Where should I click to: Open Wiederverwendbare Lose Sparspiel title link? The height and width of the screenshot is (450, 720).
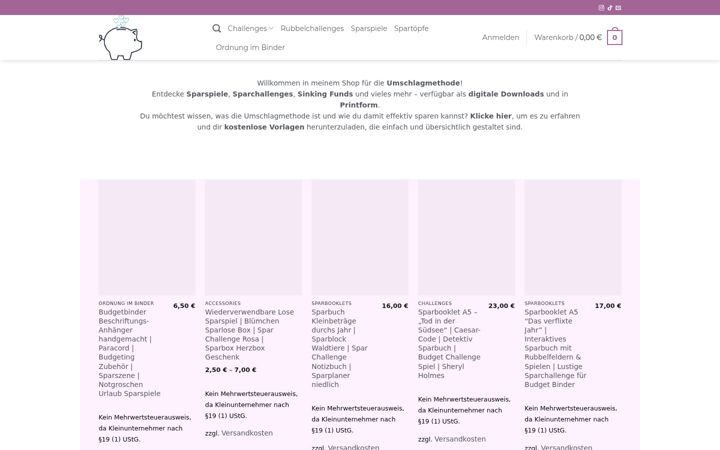pyautogui.click(x=249, y=334)
